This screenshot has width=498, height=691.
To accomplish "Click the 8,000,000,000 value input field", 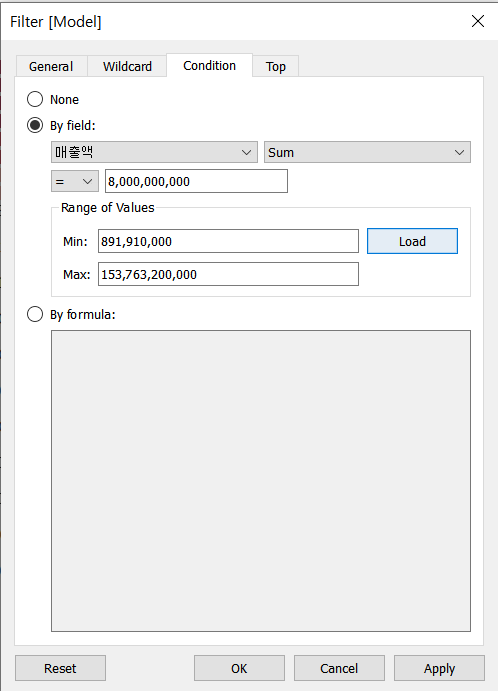I will point(196,181).
